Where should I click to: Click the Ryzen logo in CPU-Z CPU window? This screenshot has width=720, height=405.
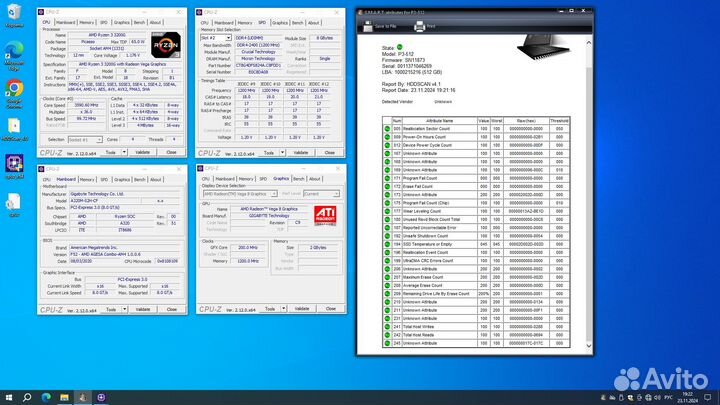tap(166, 45)
